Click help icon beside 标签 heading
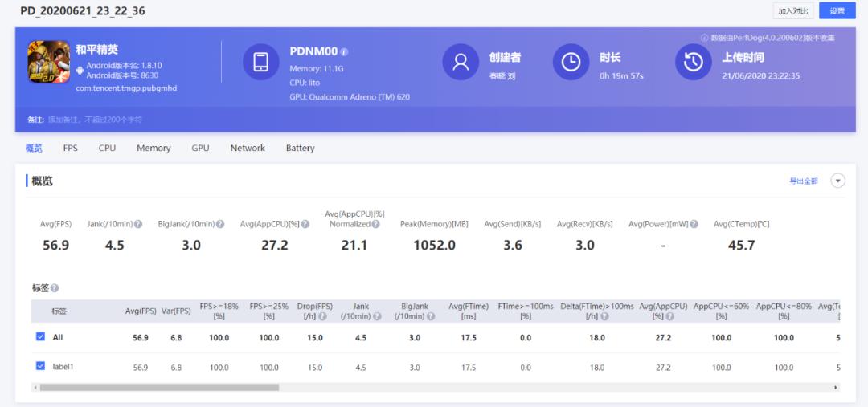The image size is (868, 407). pos(55,288)
